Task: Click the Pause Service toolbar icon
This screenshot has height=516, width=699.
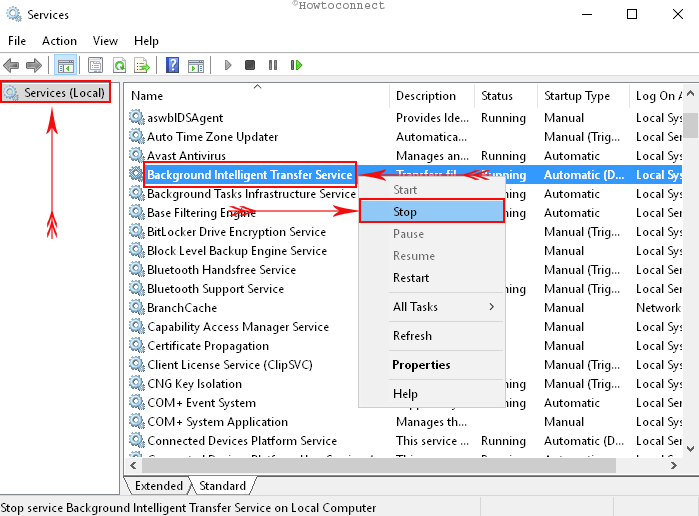Action: pyautogui.click(x=273, y=66)
